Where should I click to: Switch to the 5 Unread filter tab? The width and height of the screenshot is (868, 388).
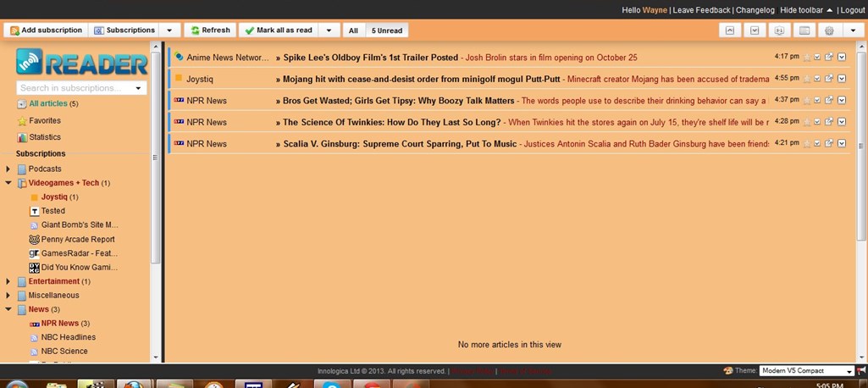(x=386, y=30)
